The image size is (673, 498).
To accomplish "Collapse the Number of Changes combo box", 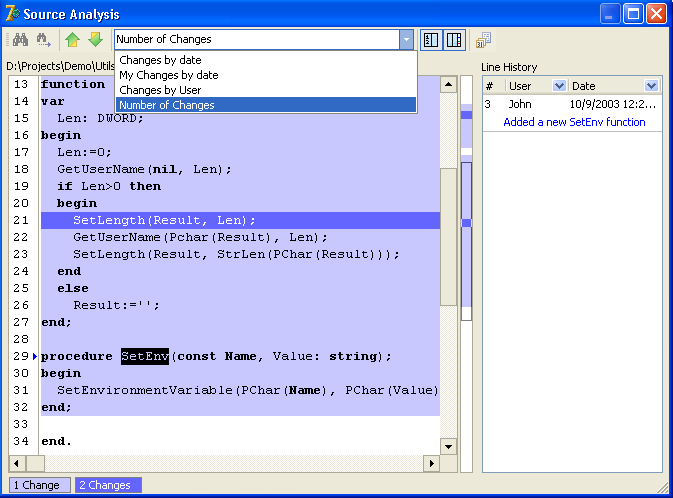I will (405, 40).
